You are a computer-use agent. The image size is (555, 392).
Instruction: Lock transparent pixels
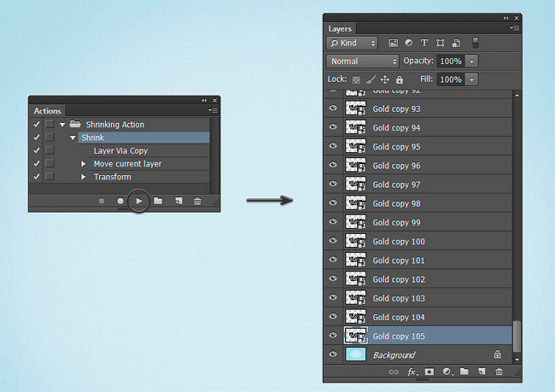[x=356, y=79]
